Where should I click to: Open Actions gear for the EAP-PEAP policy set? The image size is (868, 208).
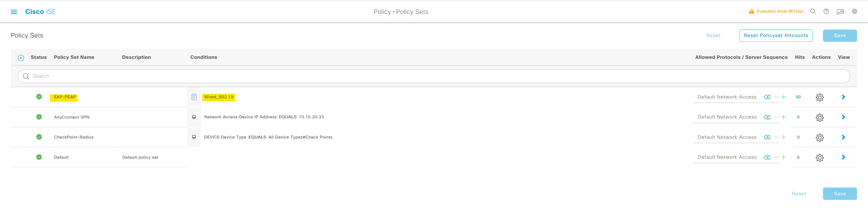[x=820, y=97]
